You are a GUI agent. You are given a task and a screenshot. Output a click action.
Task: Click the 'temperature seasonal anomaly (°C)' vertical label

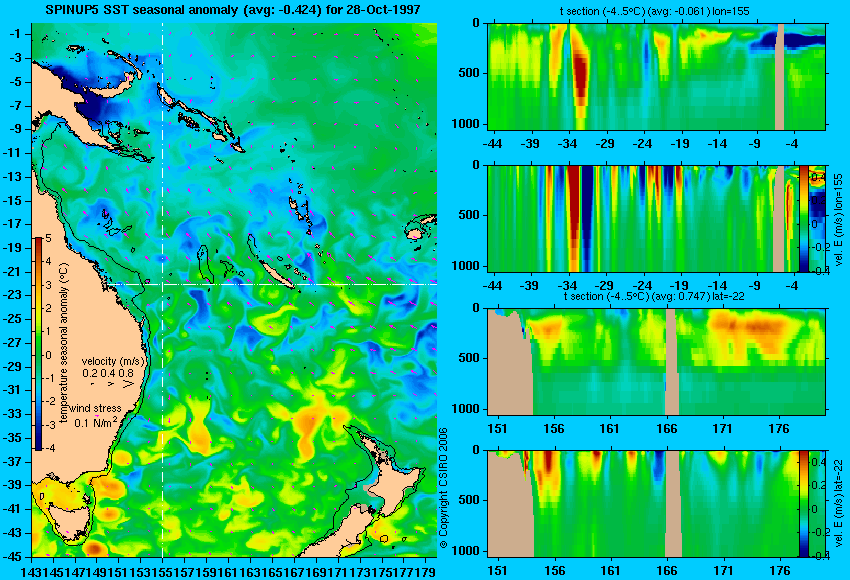[64, 343]
